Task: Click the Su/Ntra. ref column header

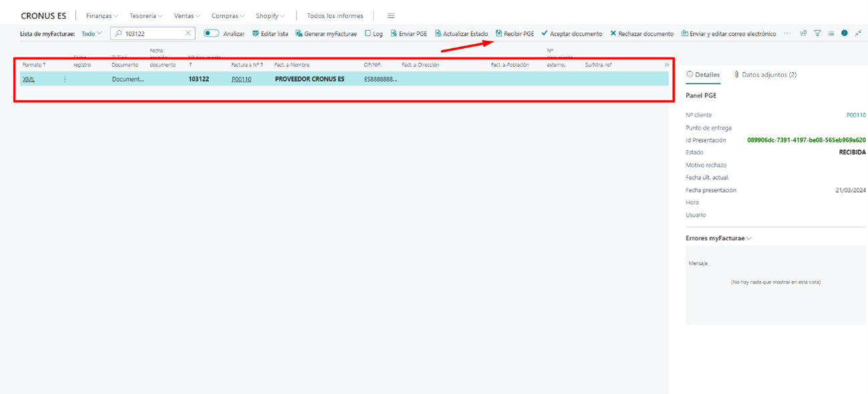Action: 598,65
